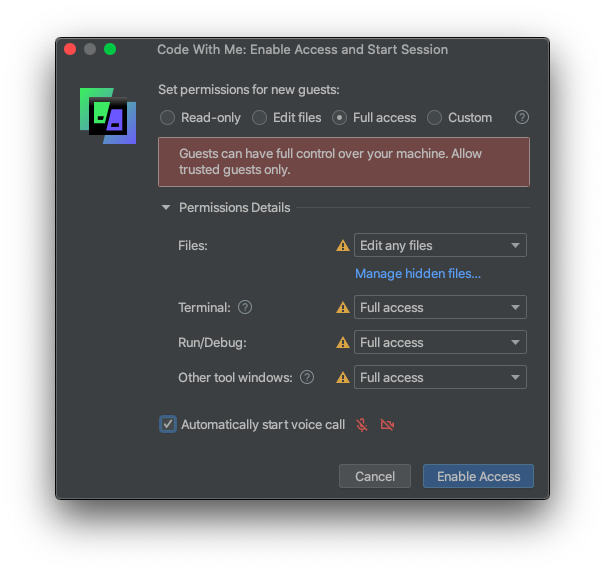Screen dimensions: 605x573
Task: Select the Full access radio button
Action: tap(339, 118)
